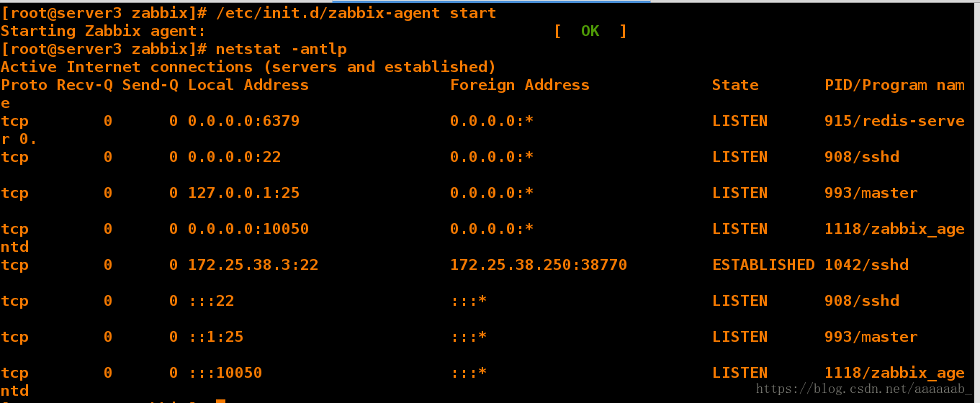Viewport: 980px width, 403px height.
Task: Click local address ':::10050'
Action: pos(225,373)
